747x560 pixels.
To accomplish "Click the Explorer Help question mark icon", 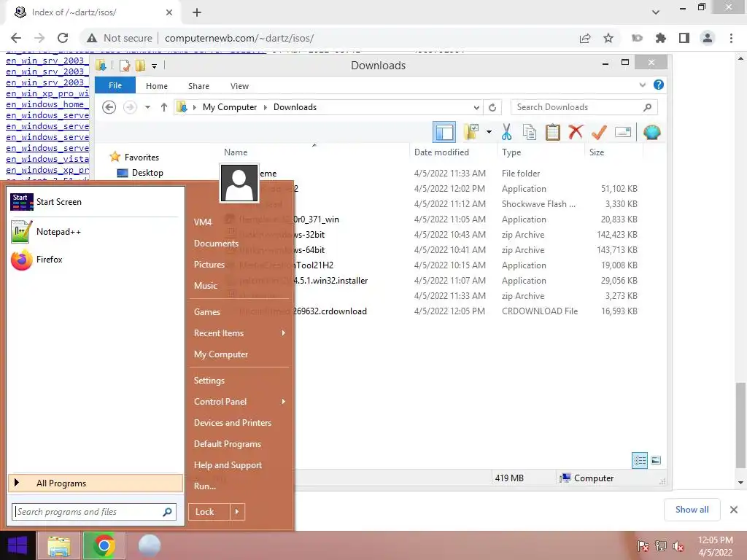I will [x=659, y=85].
